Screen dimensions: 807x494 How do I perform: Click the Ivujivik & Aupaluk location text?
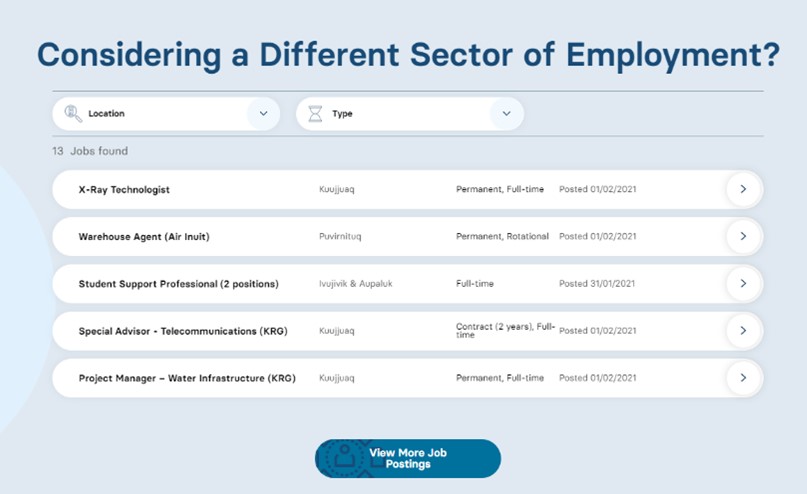tap(356, 284)
